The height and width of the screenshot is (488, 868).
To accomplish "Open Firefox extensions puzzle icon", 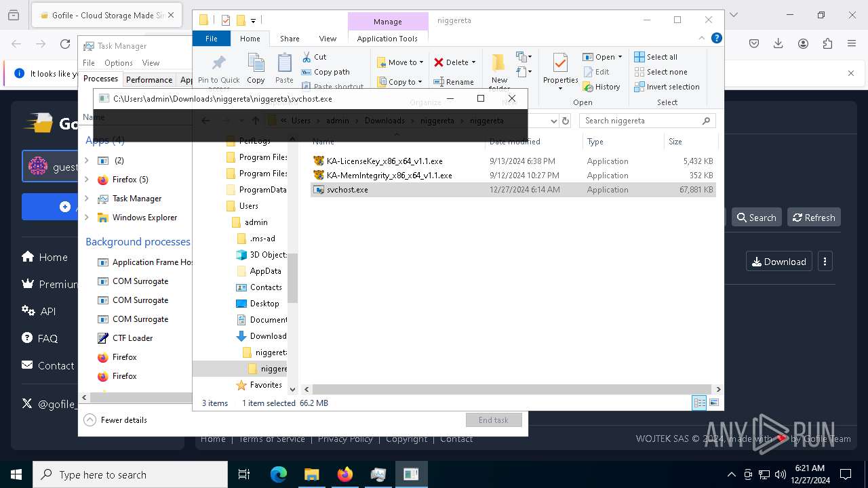I will [x=827, y=43].
